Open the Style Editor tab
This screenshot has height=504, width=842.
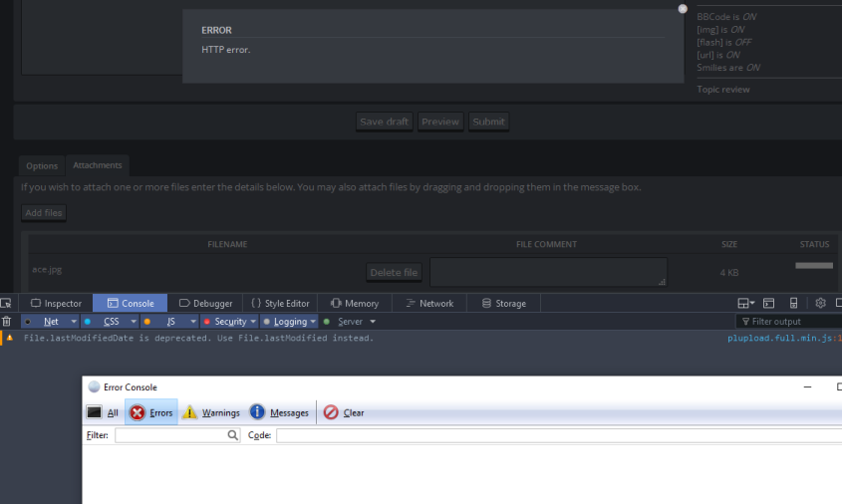tap(280, 303)
